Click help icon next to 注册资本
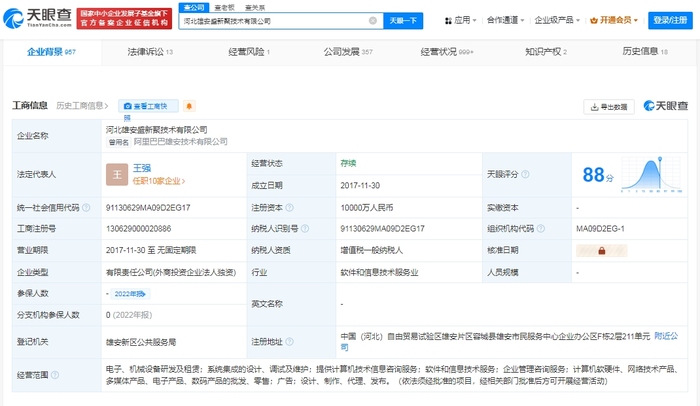This screenshot has width=700, height=406. [289, 208]
